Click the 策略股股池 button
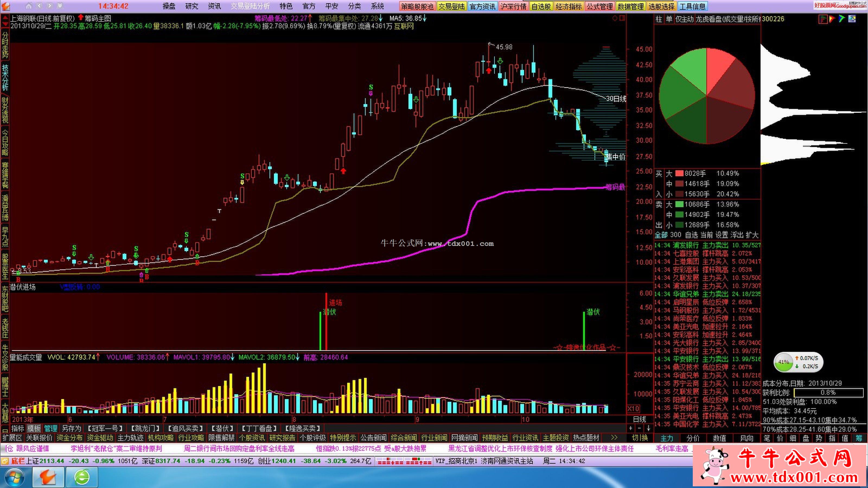Screen dimensions: 868x488 pyautogui.click(x=417, y=7)
